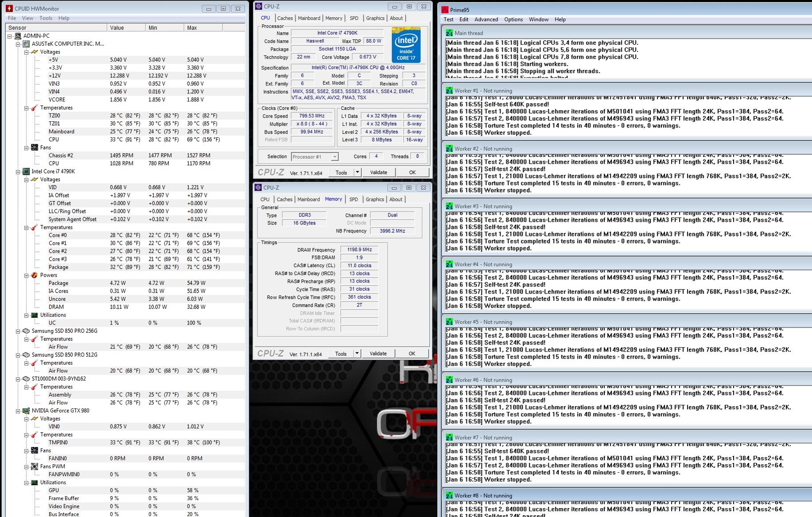
Task: Open the File menu in HWMonitor
Action: tap(12, 18)
